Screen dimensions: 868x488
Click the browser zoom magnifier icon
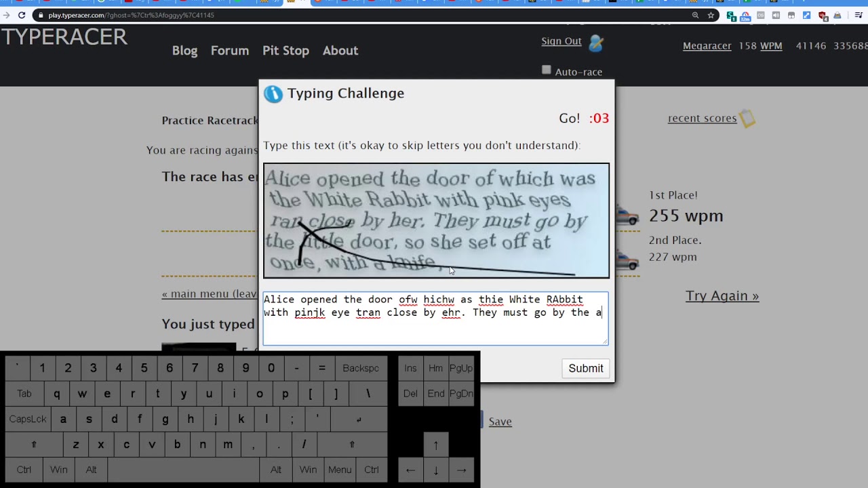pos(695,15)
